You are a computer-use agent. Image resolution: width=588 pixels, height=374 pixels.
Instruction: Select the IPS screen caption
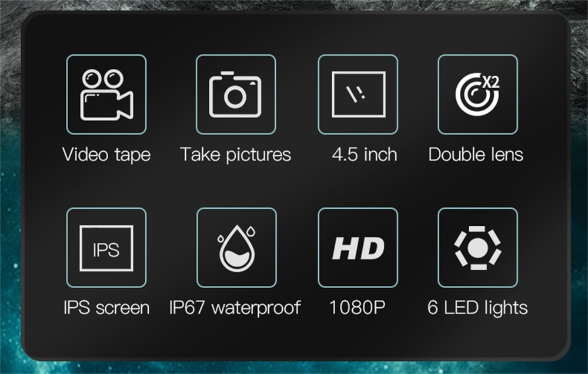click(x=106, y=308)
